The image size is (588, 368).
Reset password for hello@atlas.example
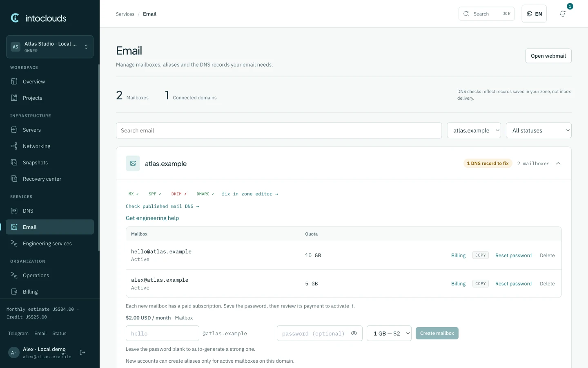[513, 256]
